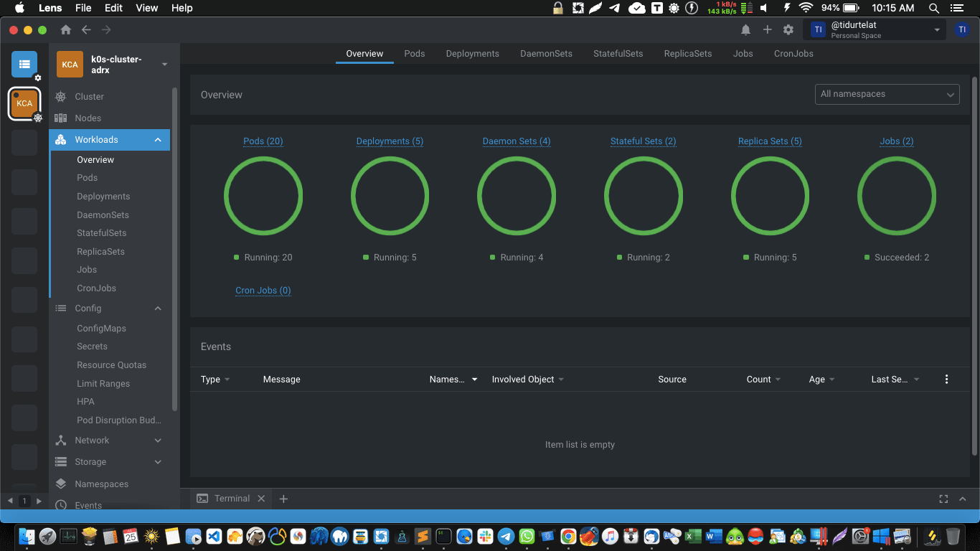Viewport: 980px width, 551px height.
Task: Click the Pods green status ring
Action: (263, 197)
